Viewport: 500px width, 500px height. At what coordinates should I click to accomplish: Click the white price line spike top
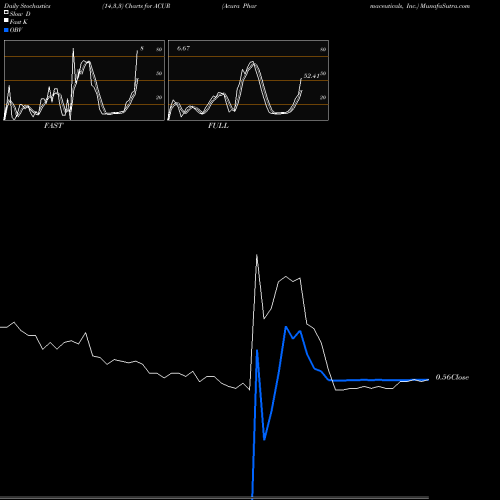click(x=257, y=255)
